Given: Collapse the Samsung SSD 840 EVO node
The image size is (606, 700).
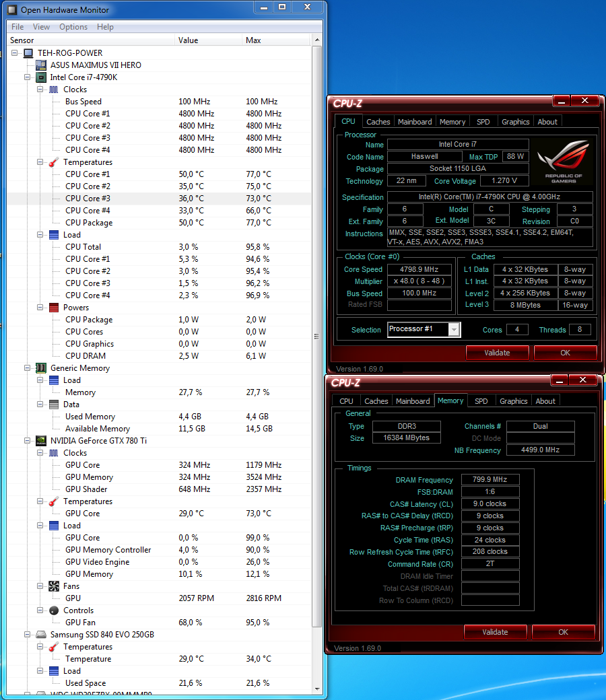Looking at the screenshot, I should tap(27, 634).
